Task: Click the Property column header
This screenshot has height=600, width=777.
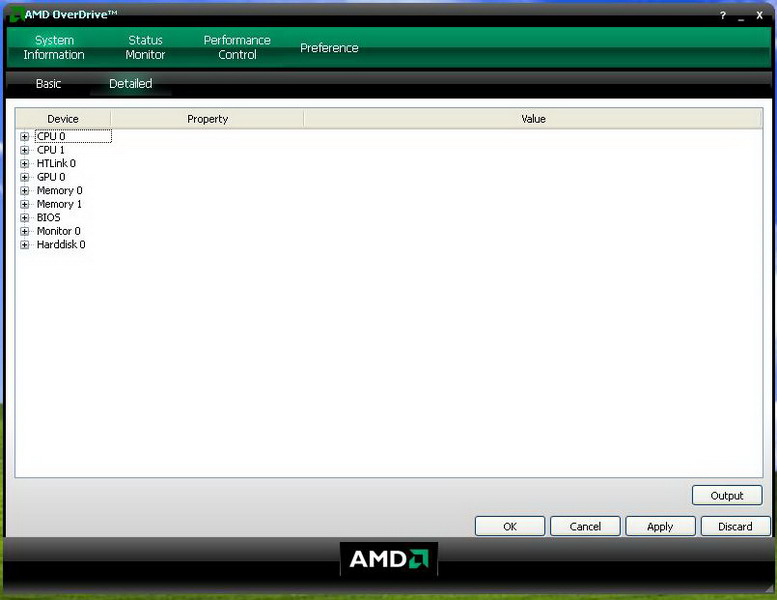Action: click(x=207, y=119)
